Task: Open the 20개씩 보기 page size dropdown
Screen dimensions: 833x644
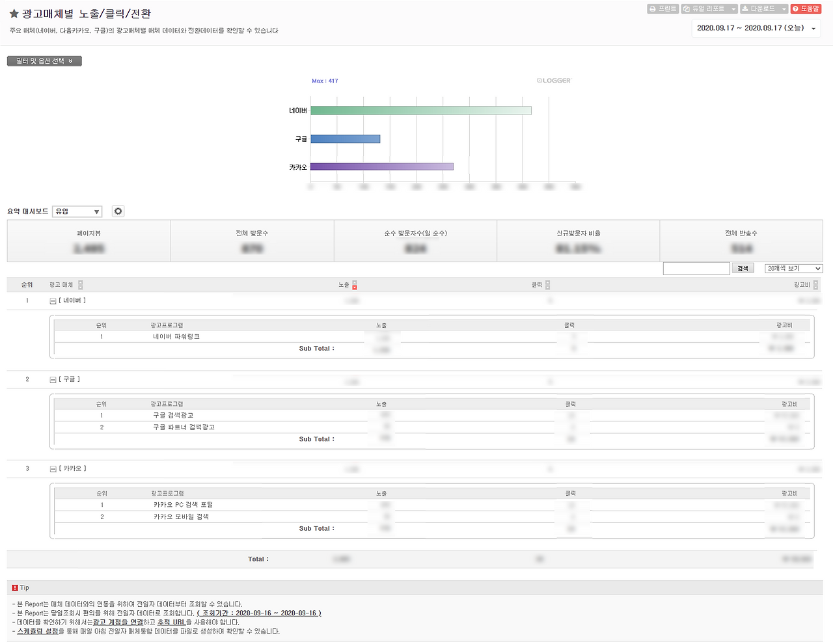Action: point(794,268)
